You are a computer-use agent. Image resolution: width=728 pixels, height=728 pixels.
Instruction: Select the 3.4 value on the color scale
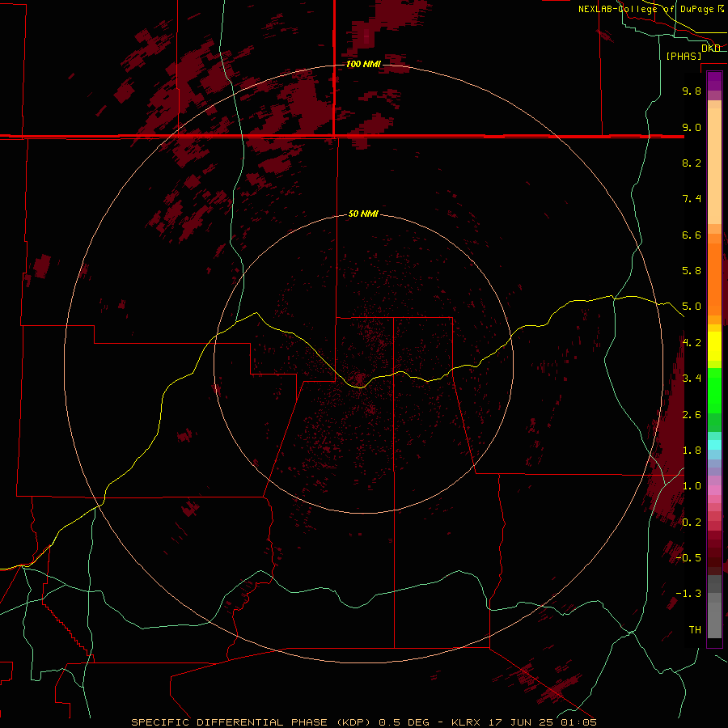tap(692, 378)
